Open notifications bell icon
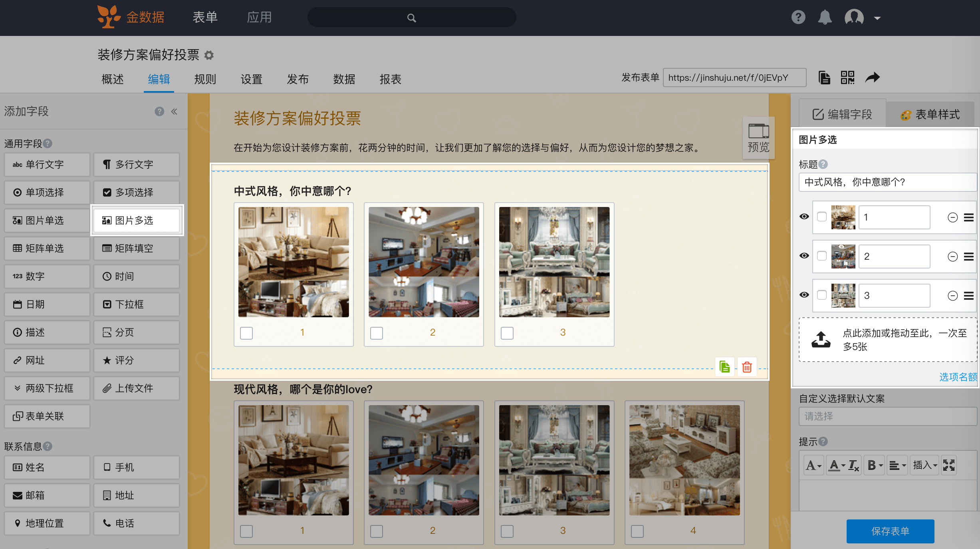This screenshot has width=980, height=549. [825, 18]
